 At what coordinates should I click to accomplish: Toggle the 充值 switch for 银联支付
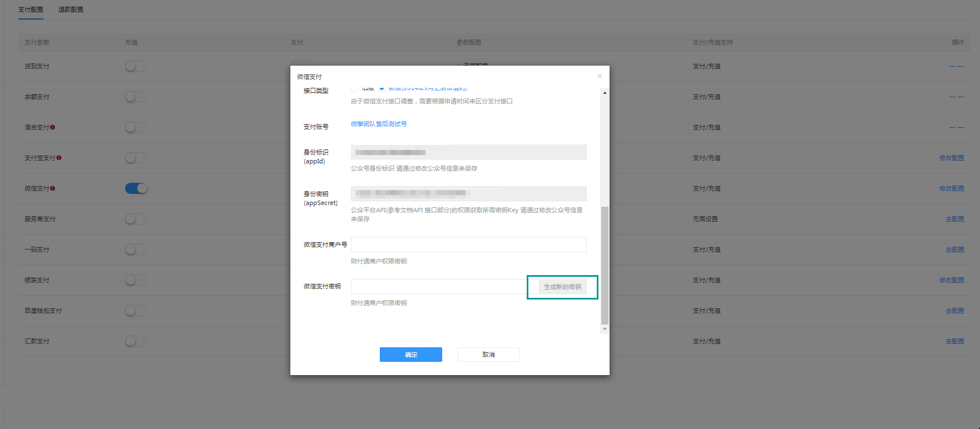(136, 280)
